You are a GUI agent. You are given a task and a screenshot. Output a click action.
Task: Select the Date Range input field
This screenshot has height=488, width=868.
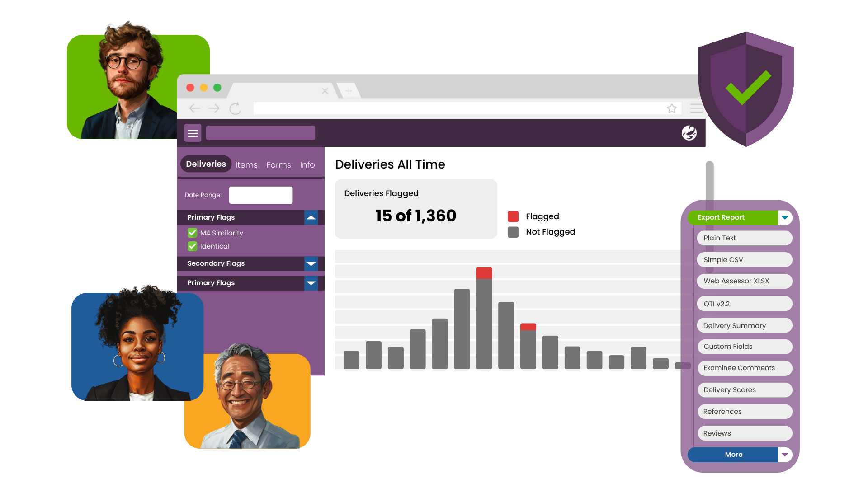point(260,194)
